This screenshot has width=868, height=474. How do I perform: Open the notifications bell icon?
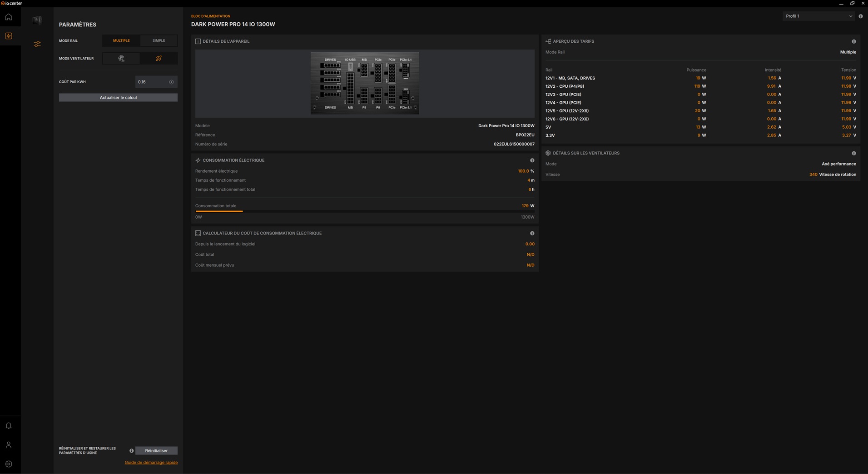9,426
